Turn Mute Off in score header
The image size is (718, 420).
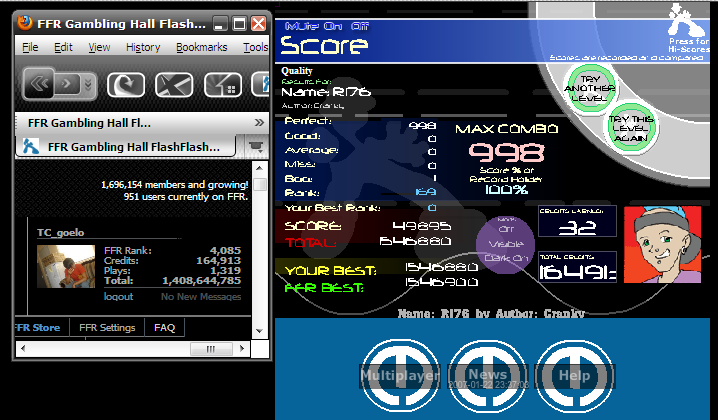pyautogui.click(x=359, y=27)
